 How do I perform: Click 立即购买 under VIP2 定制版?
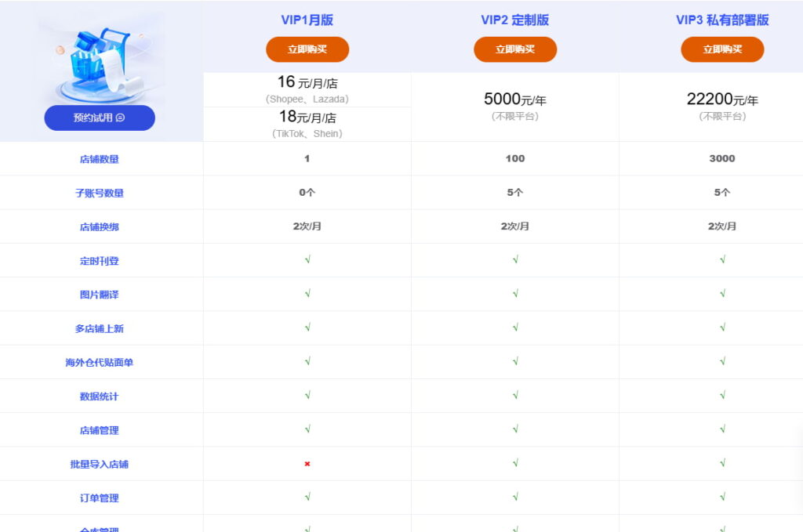click(514, 49)
